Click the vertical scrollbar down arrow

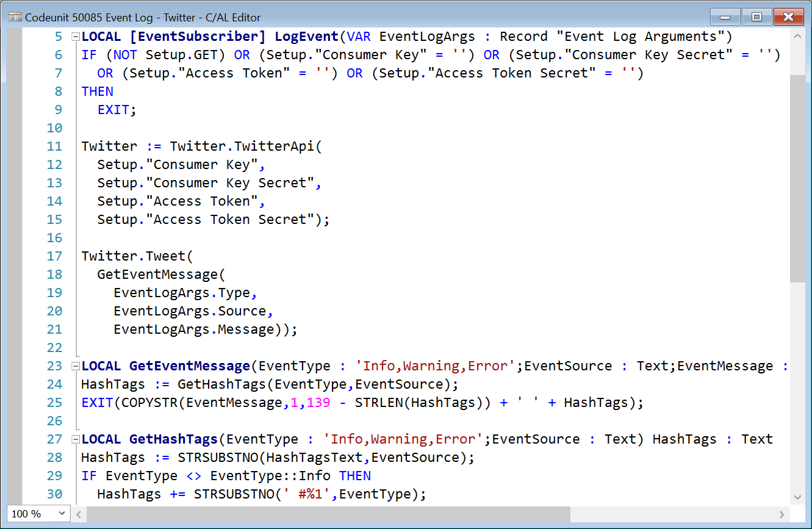pyautogui.click(x=797, y=497)
